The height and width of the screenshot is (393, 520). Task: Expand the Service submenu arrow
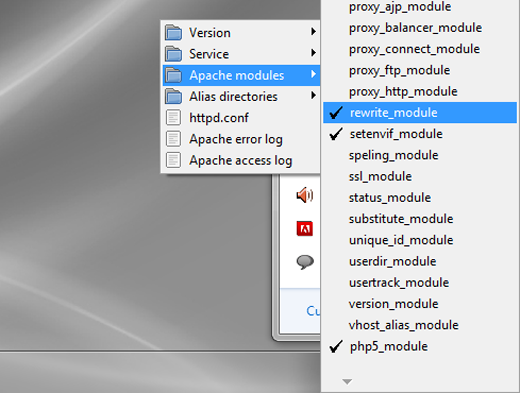(313, 53)
